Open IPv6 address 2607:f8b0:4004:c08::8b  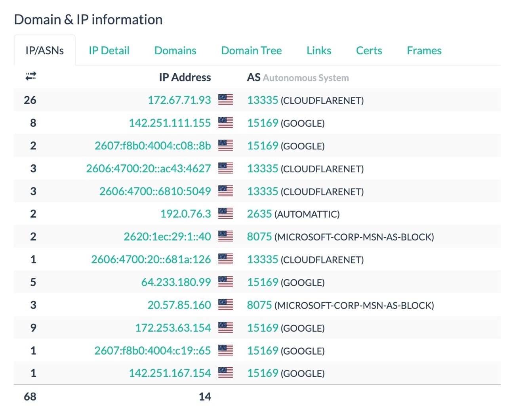pyautogui.click(x=152, y=145)
